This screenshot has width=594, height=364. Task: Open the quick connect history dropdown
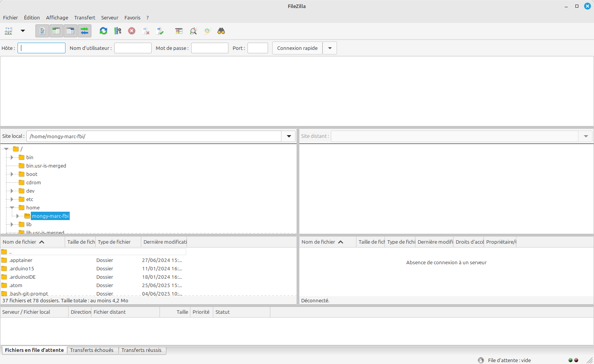(330, 48)
